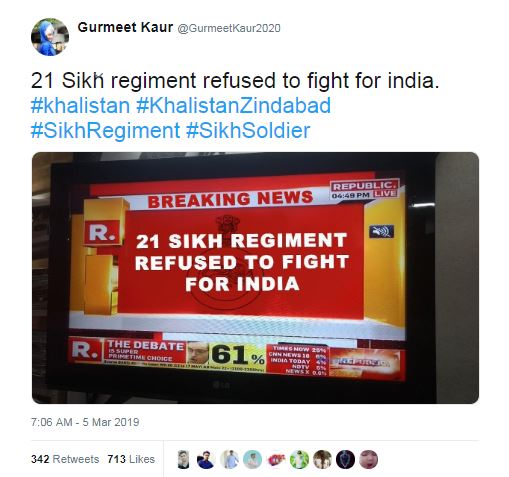Screen dimensions: 509x477
Task: View the 713 Likes list
Action: 131,459
